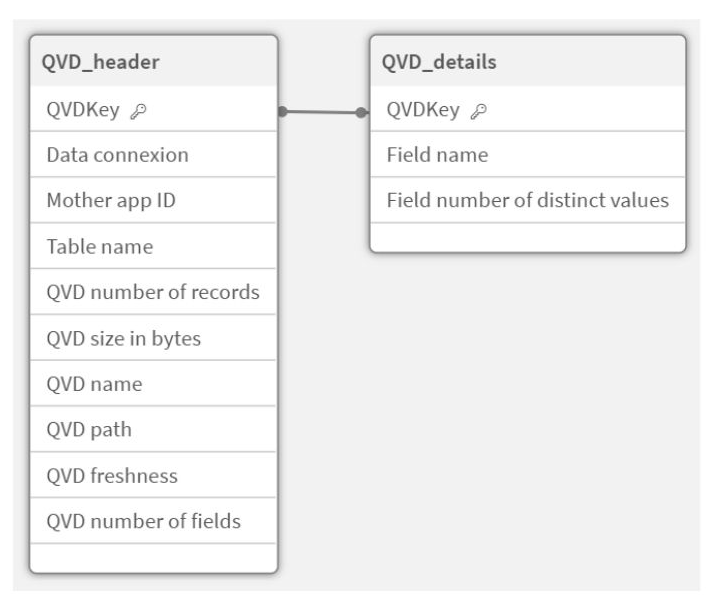The image size is (721, 605).
Task: Select the Mother app ID field
Action: pyautogui.click(x=112, y=200)
